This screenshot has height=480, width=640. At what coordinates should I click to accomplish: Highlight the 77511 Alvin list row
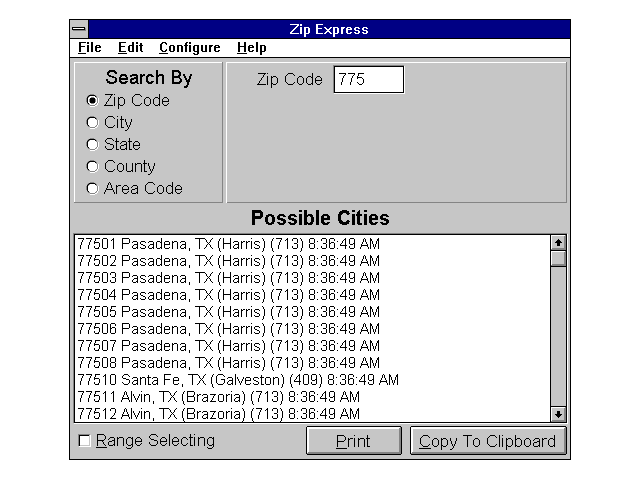[x=218, y=397]
